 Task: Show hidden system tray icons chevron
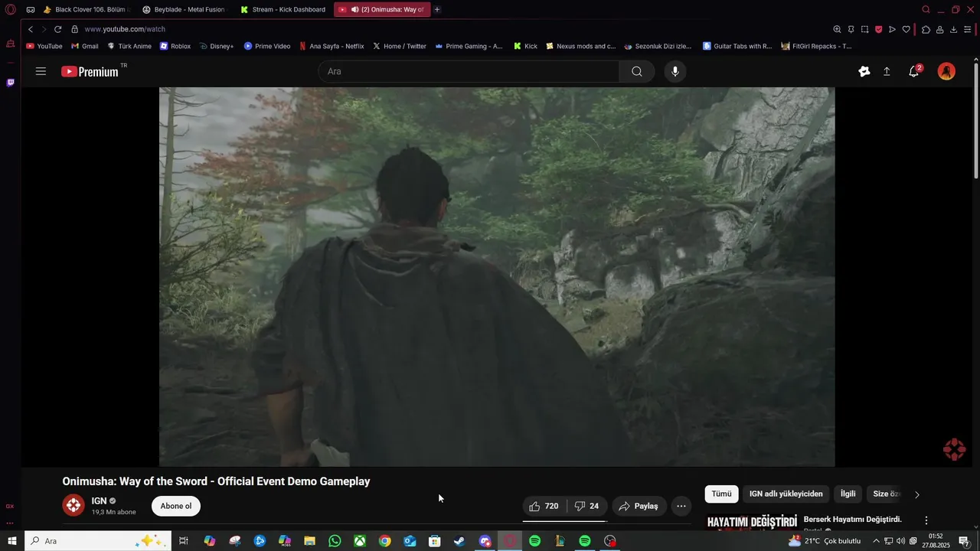point(876,541)
